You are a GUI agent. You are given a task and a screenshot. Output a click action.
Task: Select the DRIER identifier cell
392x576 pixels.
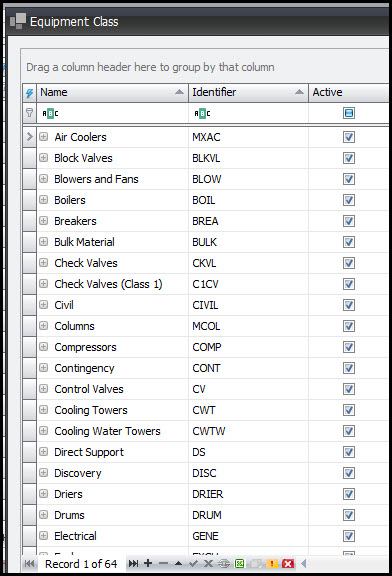pos(248,494)
